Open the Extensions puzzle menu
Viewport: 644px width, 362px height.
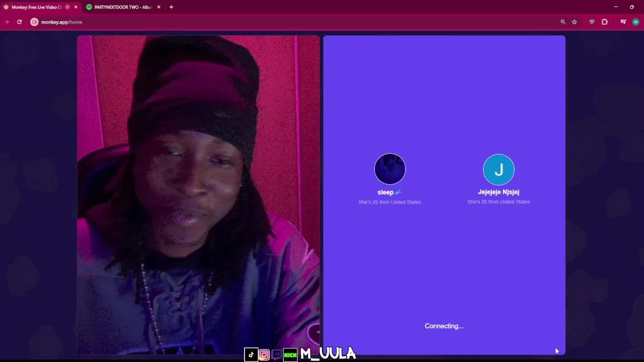pyautogui.click(x=605, y=22)
